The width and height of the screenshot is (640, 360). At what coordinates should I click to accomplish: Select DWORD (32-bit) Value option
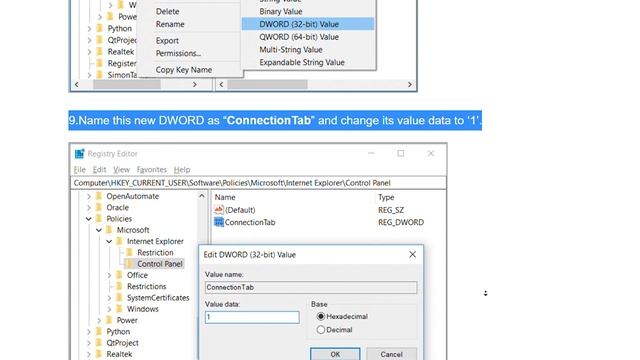point(308,24)
